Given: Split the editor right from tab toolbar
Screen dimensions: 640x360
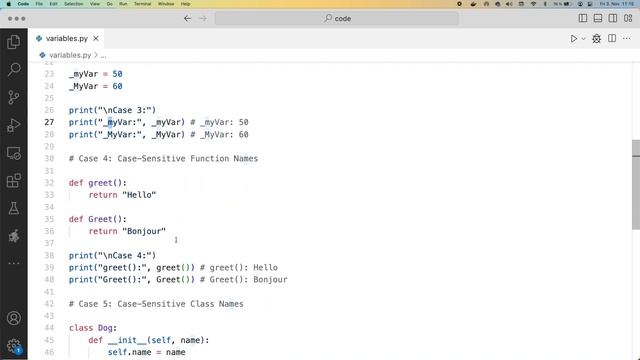Looking at the screenshot, I should [x=612, y=38].
